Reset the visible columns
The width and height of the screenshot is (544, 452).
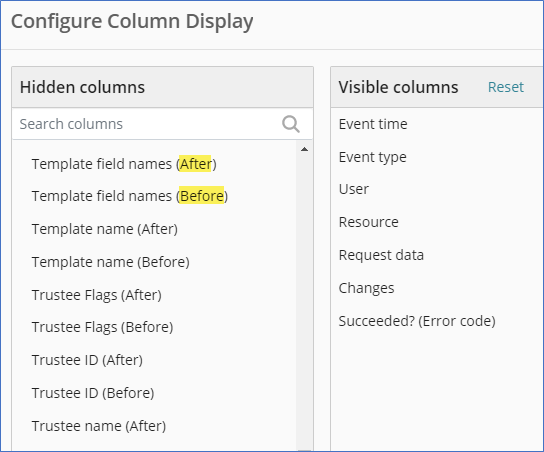(x=505, y=87)
